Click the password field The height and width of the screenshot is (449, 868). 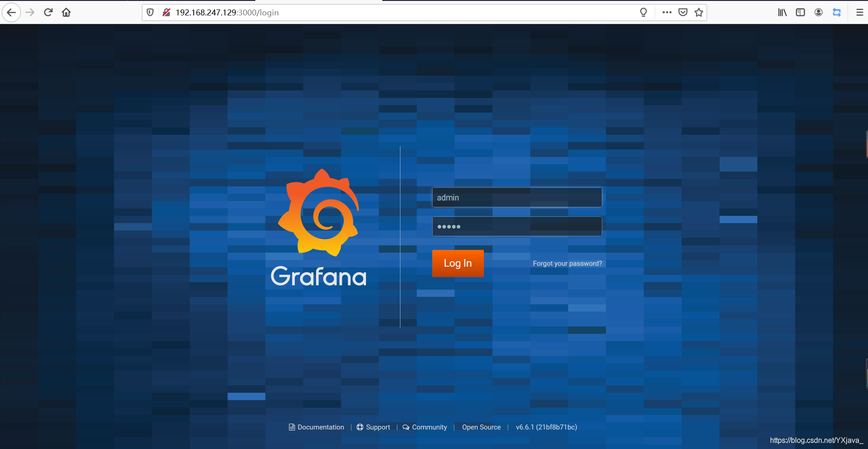point(517,226)
